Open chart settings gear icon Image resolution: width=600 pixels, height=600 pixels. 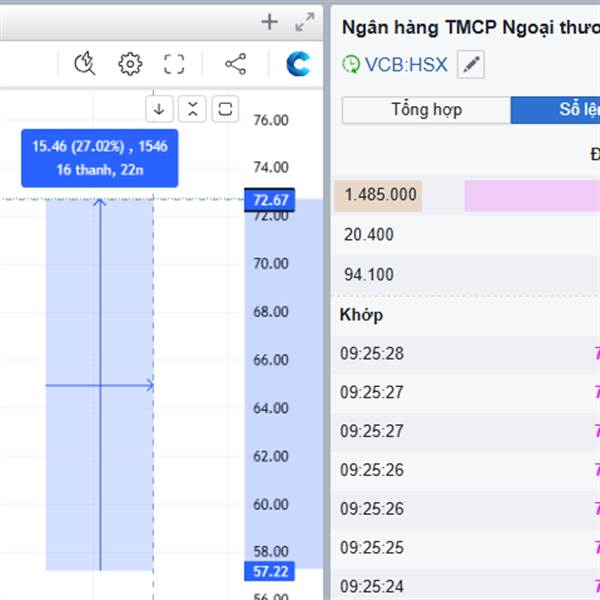tap(130, 64)
